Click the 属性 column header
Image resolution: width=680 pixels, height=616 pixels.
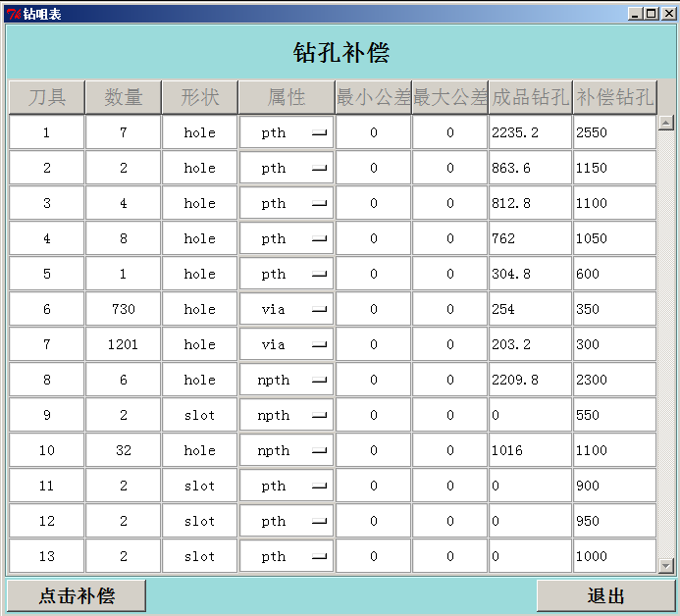(287, 97)
